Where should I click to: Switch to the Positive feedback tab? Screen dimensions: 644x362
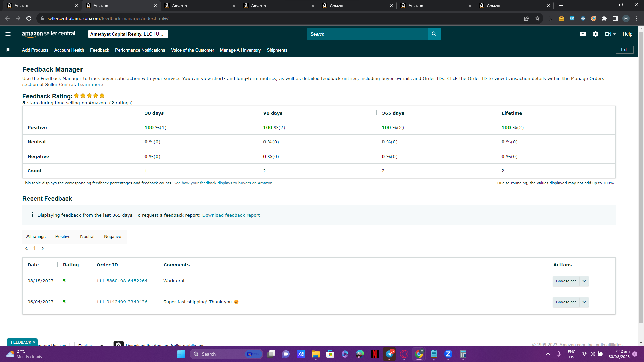[63, 237]
